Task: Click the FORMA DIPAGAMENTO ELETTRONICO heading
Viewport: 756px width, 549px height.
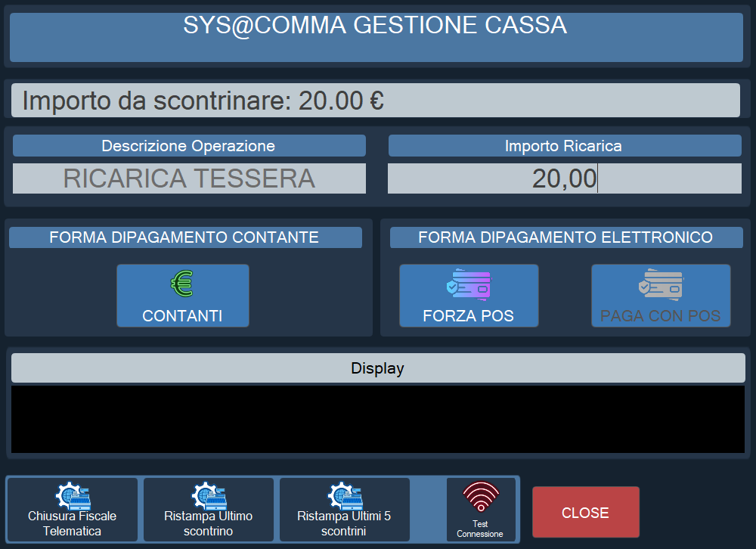Action: [x=566, y=237]
